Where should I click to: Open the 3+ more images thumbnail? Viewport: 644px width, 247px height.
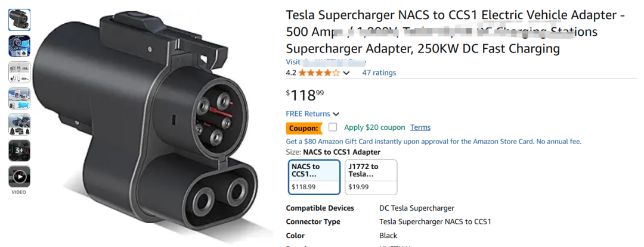coord(19,151)
